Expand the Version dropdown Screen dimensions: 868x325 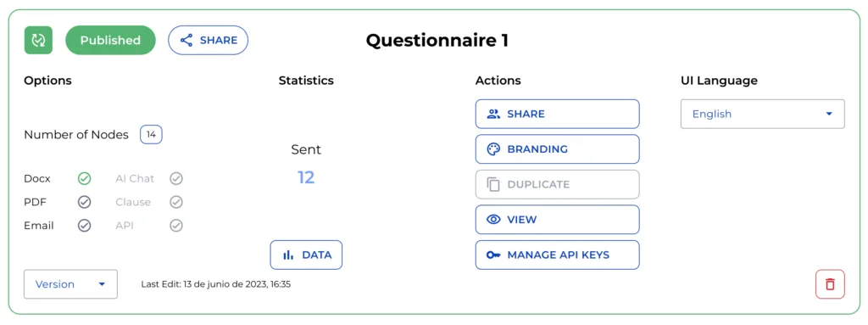tap(71, 284)
